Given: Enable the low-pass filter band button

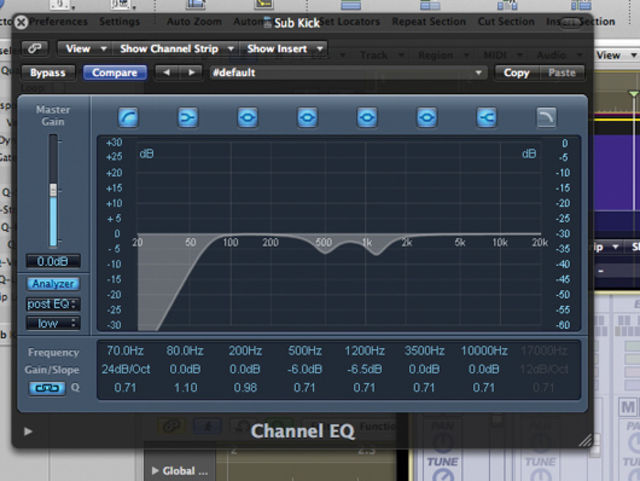Looking at the screenshot, I should pyautogui.click(x=546, y=118).
